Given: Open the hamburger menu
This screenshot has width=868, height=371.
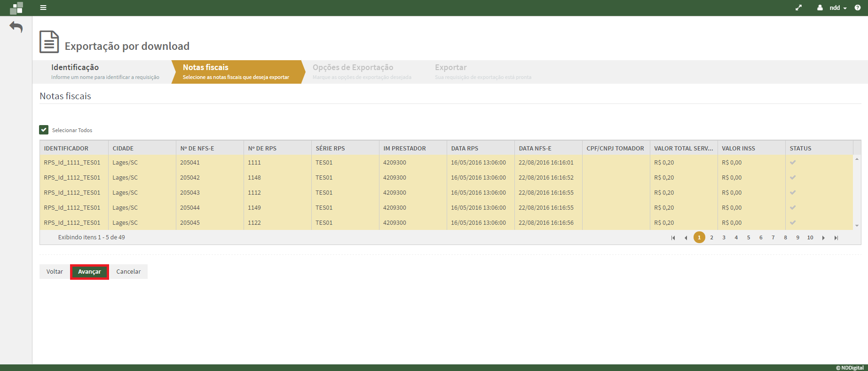Looking at the screenshot, I should coord(43,8).
